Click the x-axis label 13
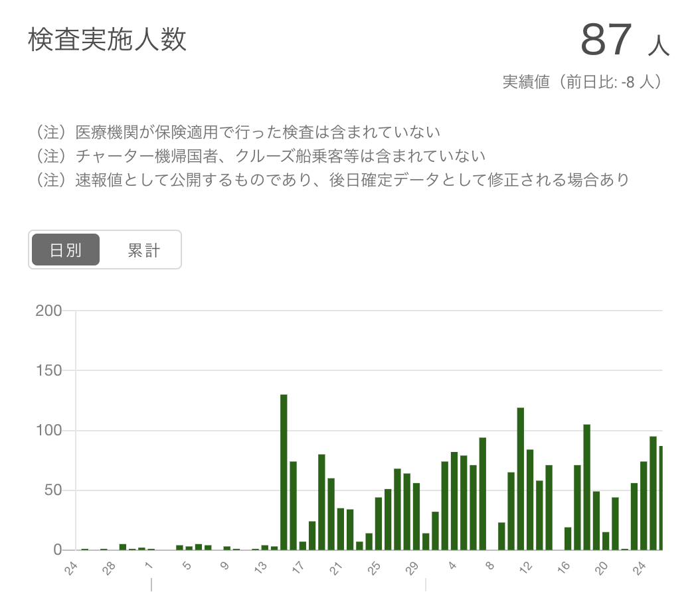The height and width of the screenshot is (592, 700). pos(260,567)
